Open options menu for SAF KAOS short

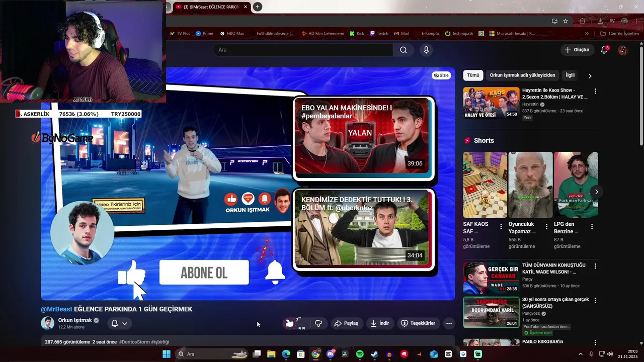click(x=501, y=227)
